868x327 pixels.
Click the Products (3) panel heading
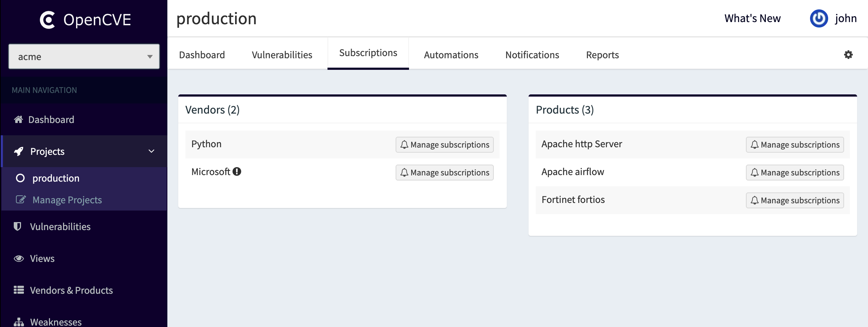[565, 110]
